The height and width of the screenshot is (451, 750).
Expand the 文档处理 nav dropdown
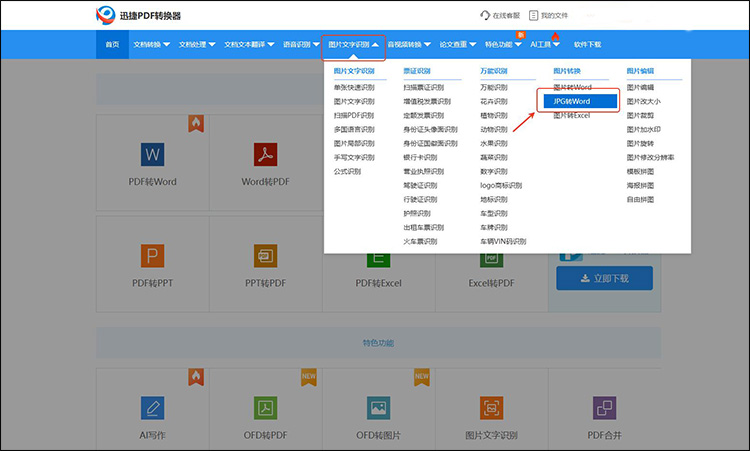coord(197,44)
